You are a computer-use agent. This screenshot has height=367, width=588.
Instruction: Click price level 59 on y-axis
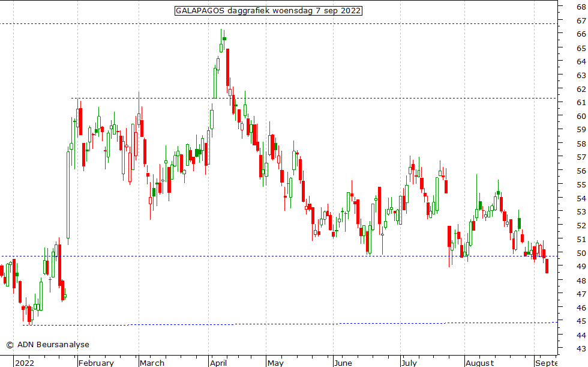click(x=581, y=130)
